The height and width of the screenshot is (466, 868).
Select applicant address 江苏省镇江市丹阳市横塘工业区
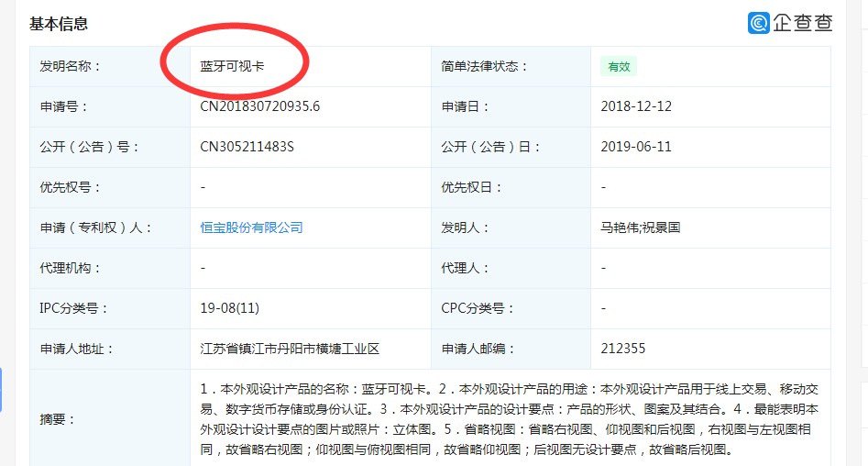point(290,349)
